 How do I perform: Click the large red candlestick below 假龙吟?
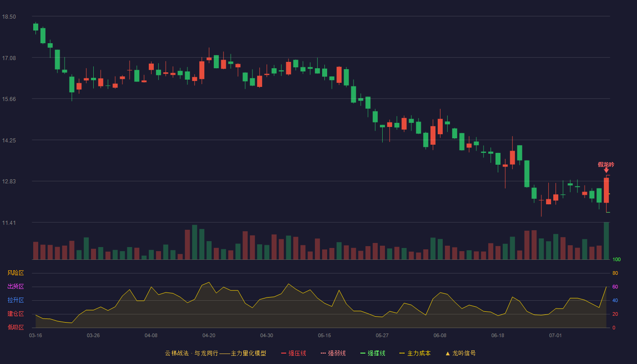click(606, 190)
